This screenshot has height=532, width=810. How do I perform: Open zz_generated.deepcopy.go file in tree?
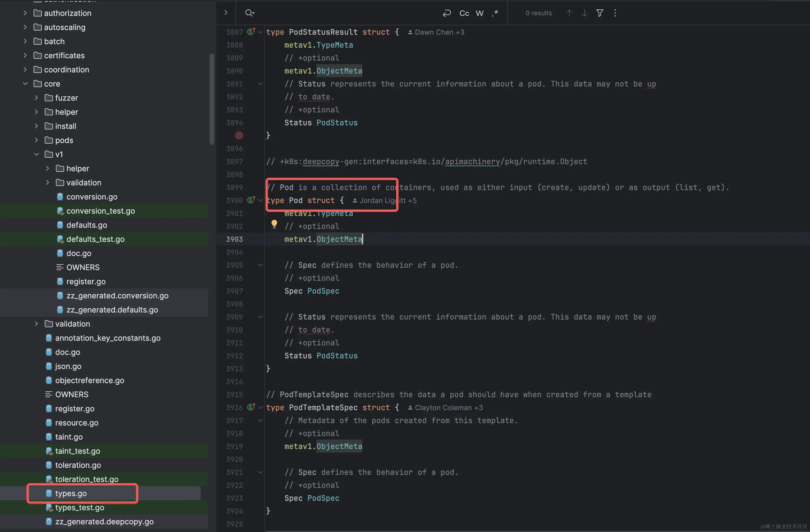(x=104, y=521)
